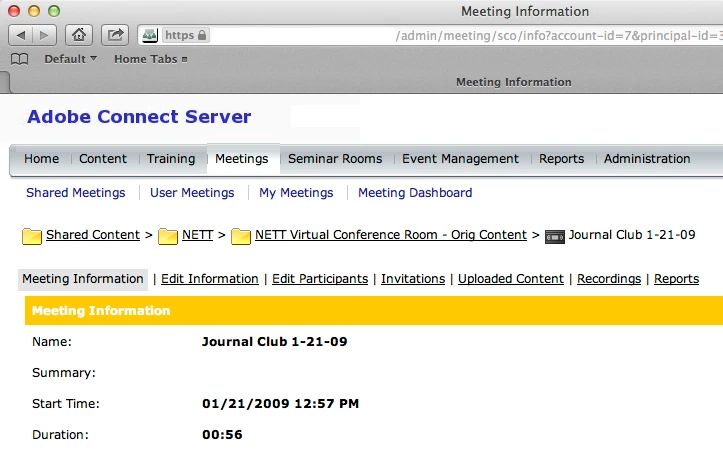
Task: Open the Home navigation tab
Action: [41, 159]
